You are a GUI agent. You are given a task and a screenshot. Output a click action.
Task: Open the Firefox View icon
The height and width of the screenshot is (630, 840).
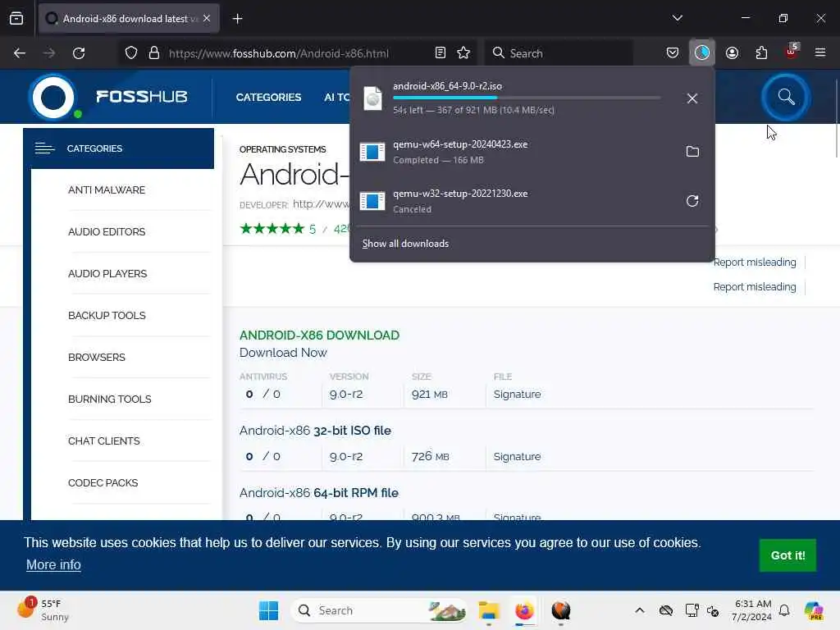pyautogui.click(x=16, y=18)
